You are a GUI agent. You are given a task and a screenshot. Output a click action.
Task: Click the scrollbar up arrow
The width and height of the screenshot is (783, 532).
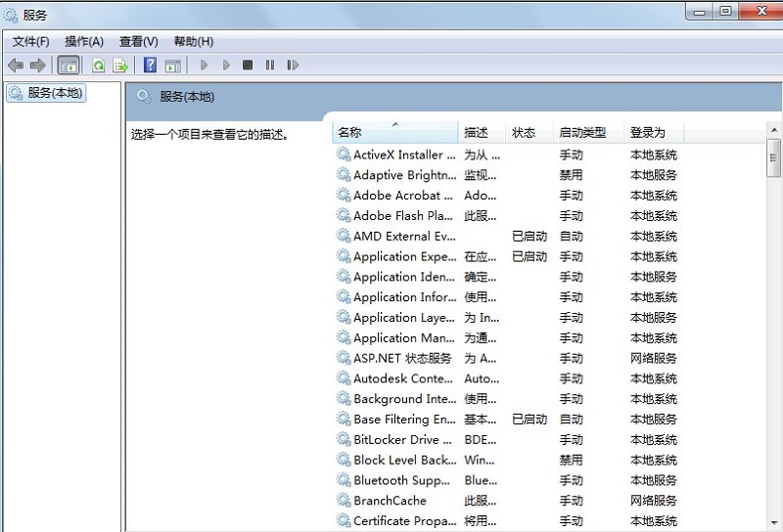pos(773,130)
